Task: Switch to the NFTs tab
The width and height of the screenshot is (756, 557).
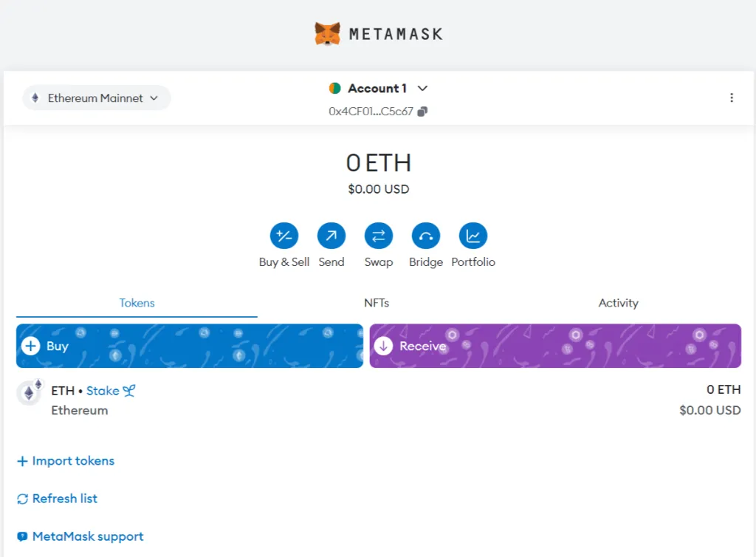Action: (x=377, y=303)
